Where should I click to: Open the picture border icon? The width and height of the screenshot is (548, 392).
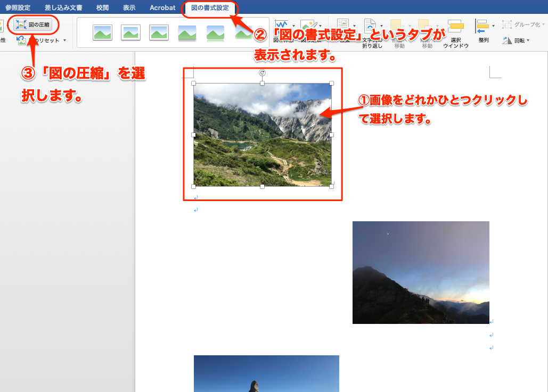tap(281, 26)
